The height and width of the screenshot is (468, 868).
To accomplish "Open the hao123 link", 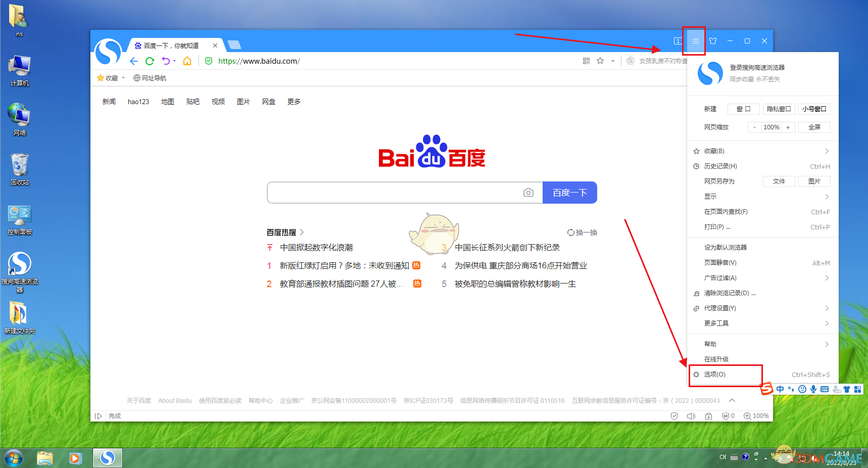I will pyautogui.click(x=138, y=102).
